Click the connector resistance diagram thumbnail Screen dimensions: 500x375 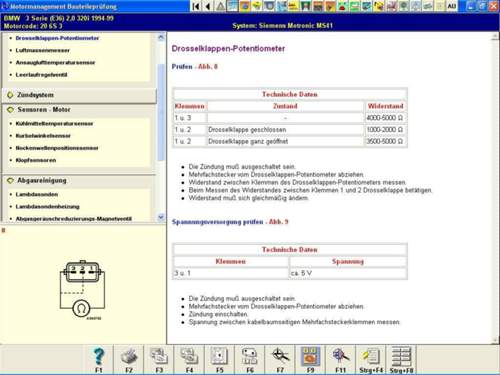point(82,290)
